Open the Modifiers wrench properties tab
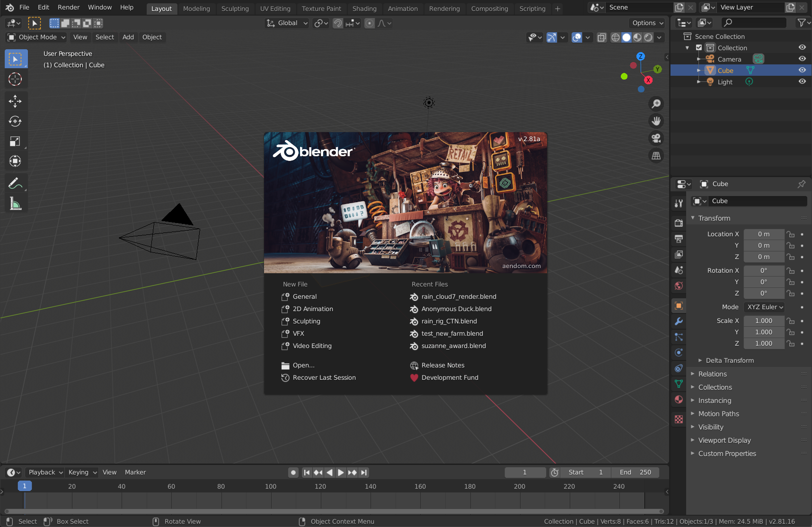 pos(679,322)
